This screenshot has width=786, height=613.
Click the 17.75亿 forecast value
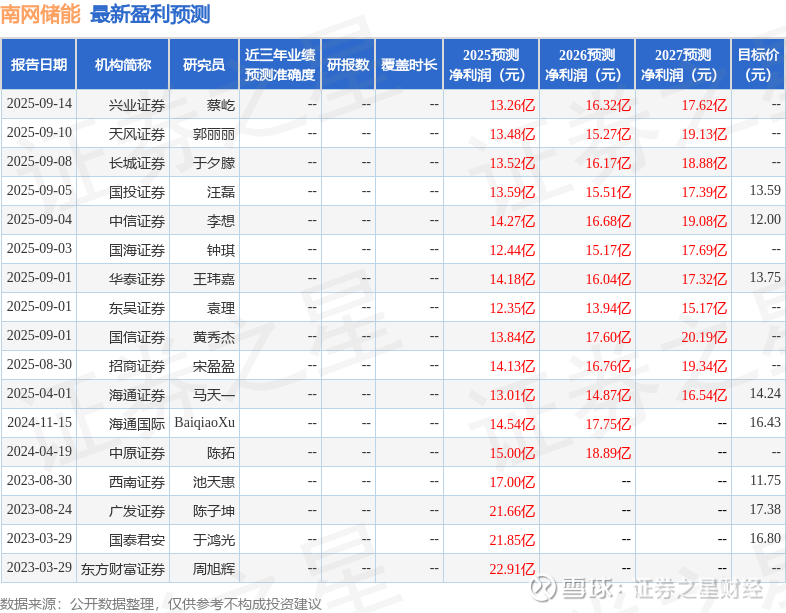tap(609, 425)
